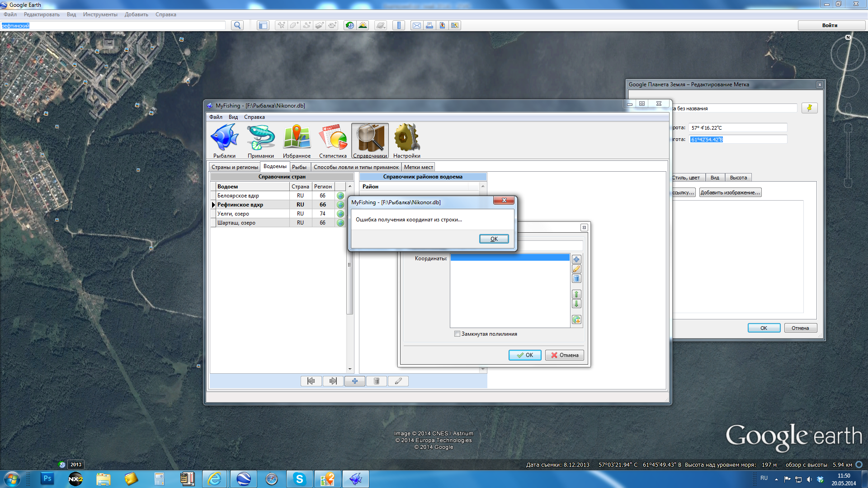Open the Файл menu in MyFishing
This screenshot has width=868, height=488.
pyautogui.click(x=216, y=117)
